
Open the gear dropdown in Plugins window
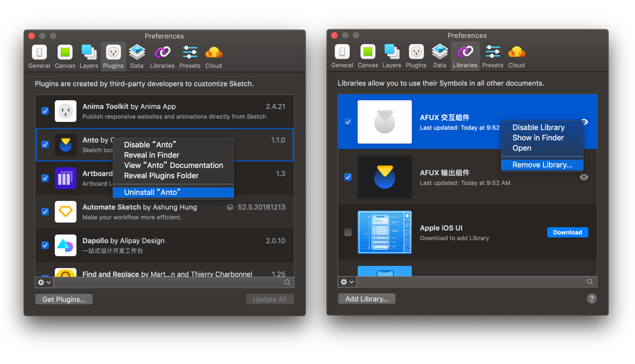tap(44, 283)
